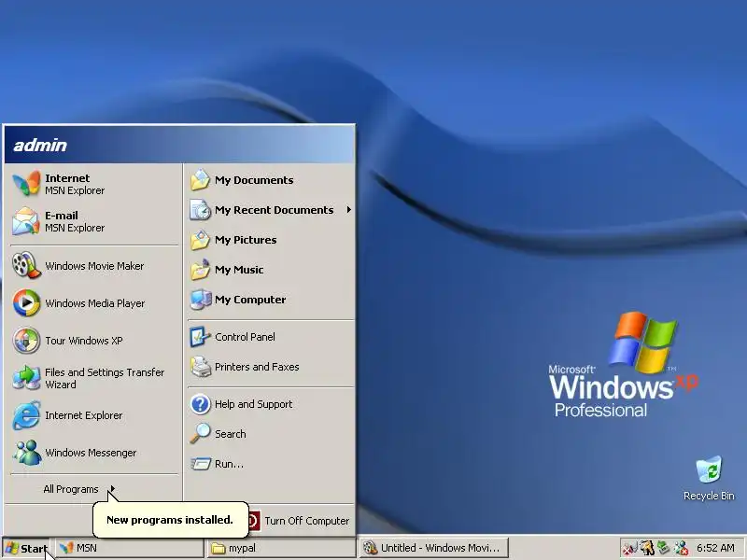Image resolution: width=747 pixels, height=560 pixels.
Task: Open My Computer
Action: [x=270, y=300]
